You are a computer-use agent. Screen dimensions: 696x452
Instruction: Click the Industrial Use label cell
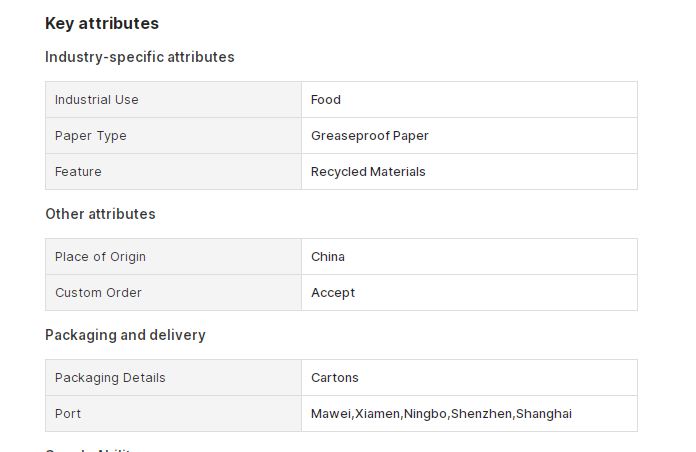(x=173, y=99)
